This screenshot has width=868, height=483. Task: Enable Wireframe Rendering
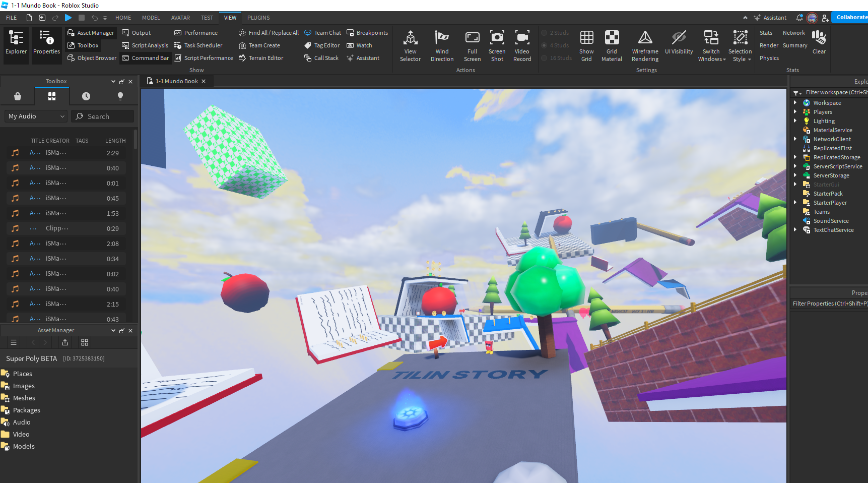(x=645, y=45)
